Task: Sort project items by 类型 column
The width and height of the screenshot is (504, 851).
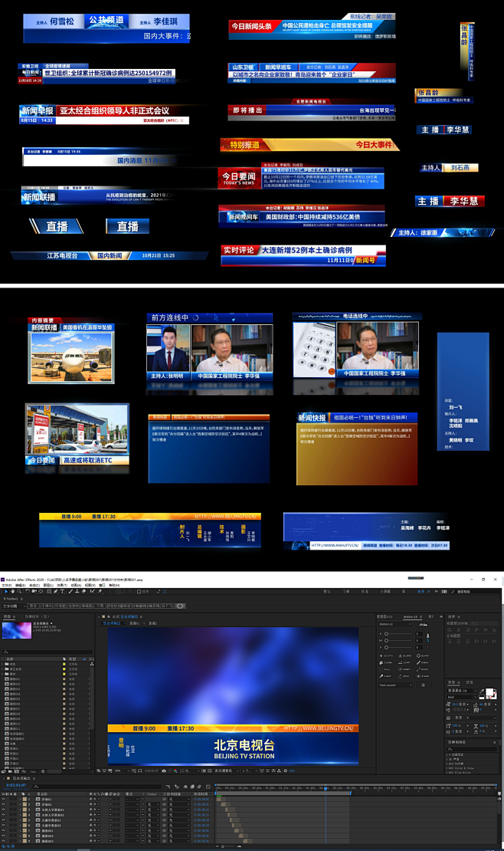Action: (x=72, y=659)
